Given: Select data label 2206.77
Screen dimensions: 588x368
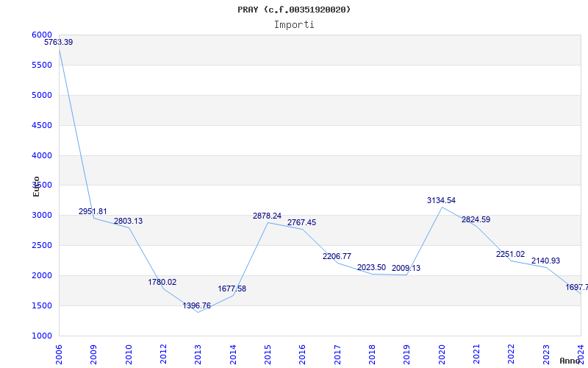Looking at the screenshot, I should (337, 256).
